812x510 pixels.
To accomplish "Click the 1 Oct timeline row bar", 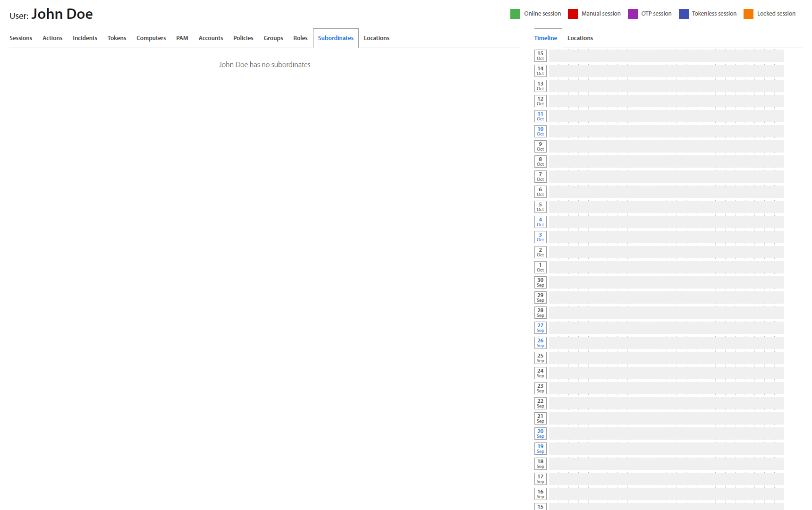I will pyautogui.click(x=666, y=267).
